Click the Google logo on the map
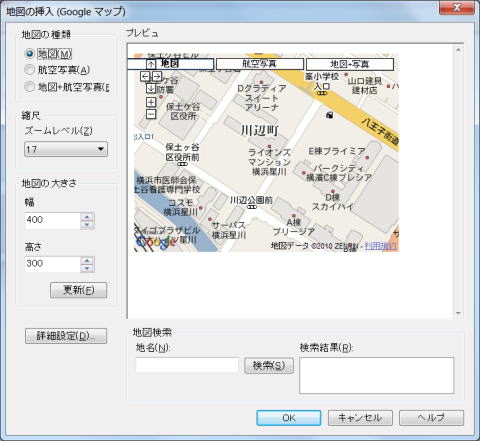 point(155,242)
